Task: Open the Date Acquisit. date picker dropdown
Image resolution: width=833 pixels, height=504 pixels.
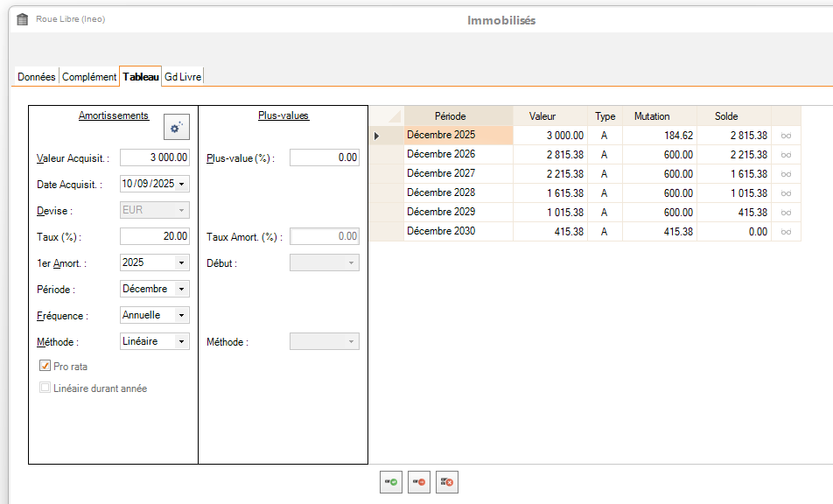Action: 182,185
